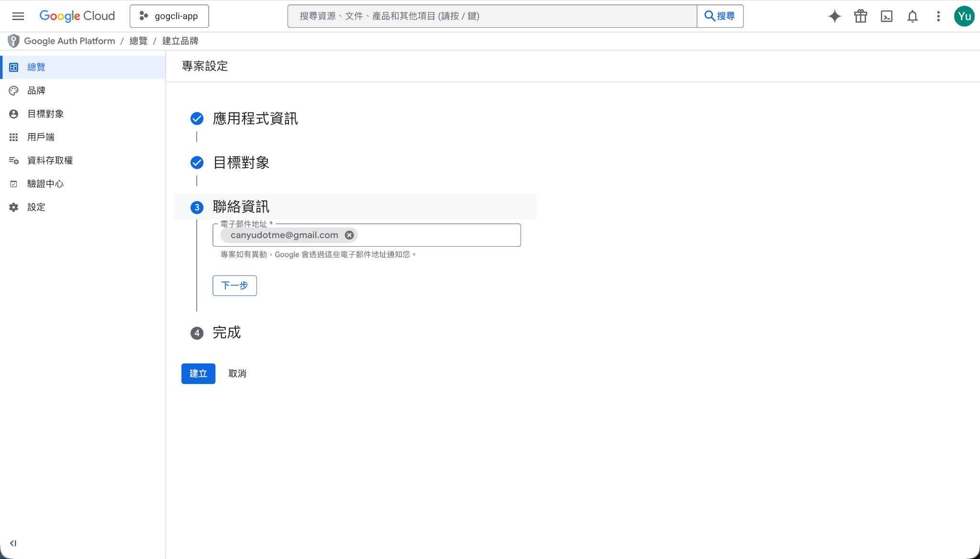Expand the 目標對象 completed step
Viewport: 980px width, 559px height.
tap(241, 163)
